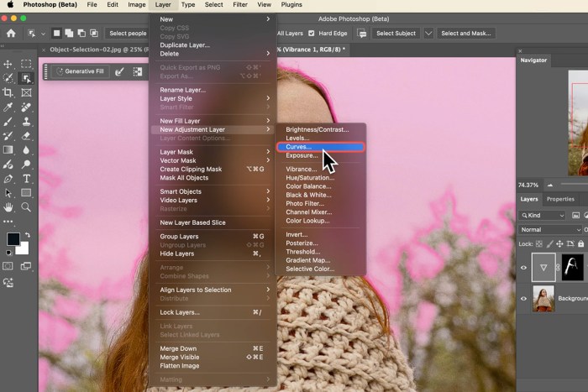
Task: Click the Generative Fill button
Action: click(x=80, y=71)
